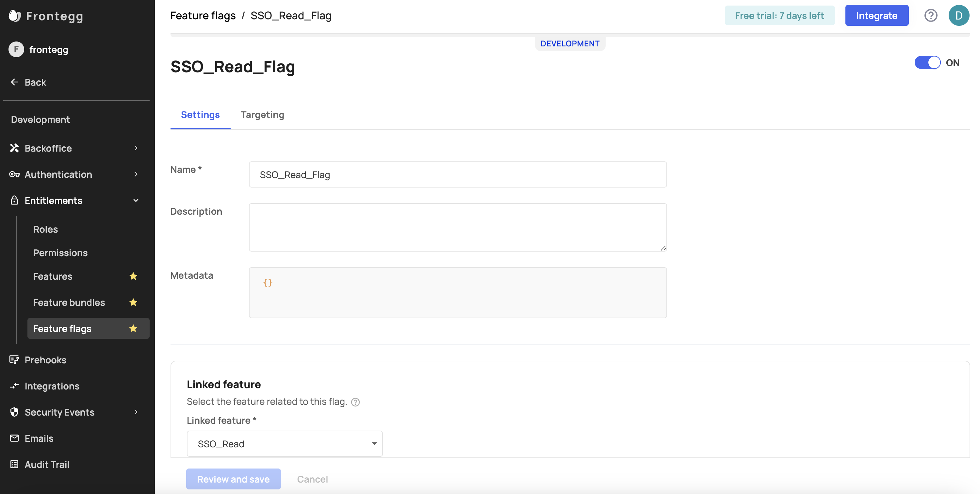The image size is (980, 494).
Task: Open the Permissions menu item
Action: tap(60, 253)
